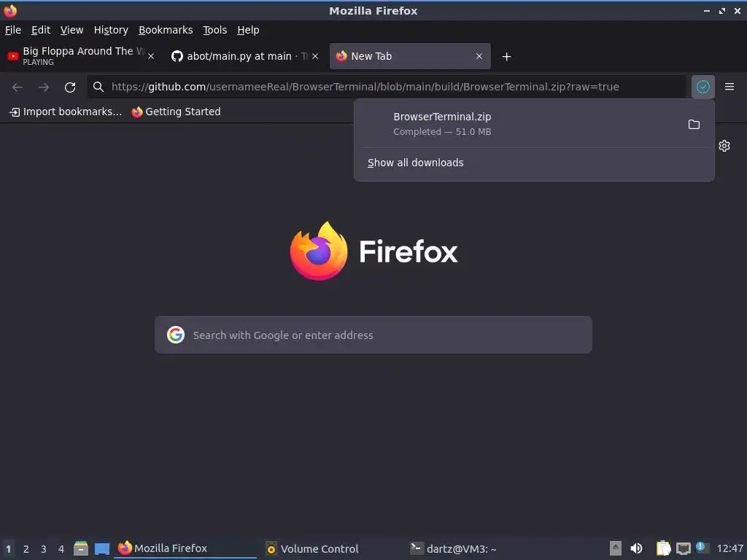Click the Completed — 51.0 MB status text
Image resolution: width=747 pixels, height=560 pixels.
point(442,132)
